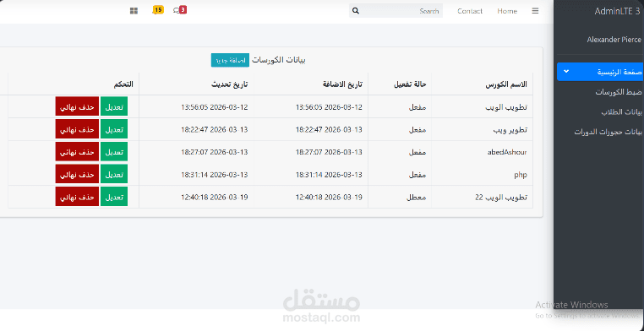This screenshot has width=644, height=331.
Task: Open the Home navbar link
Action: 507,11
